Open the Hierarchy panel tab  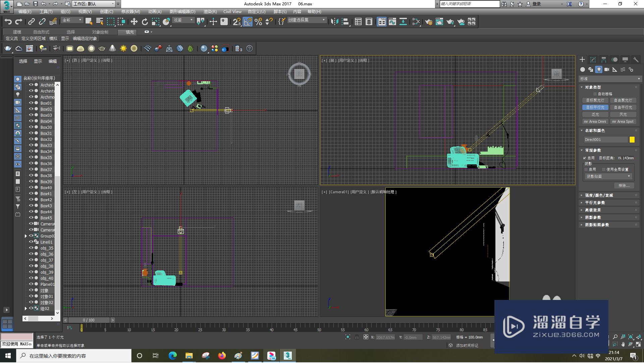pyautogui.click(x=604, y=60)
